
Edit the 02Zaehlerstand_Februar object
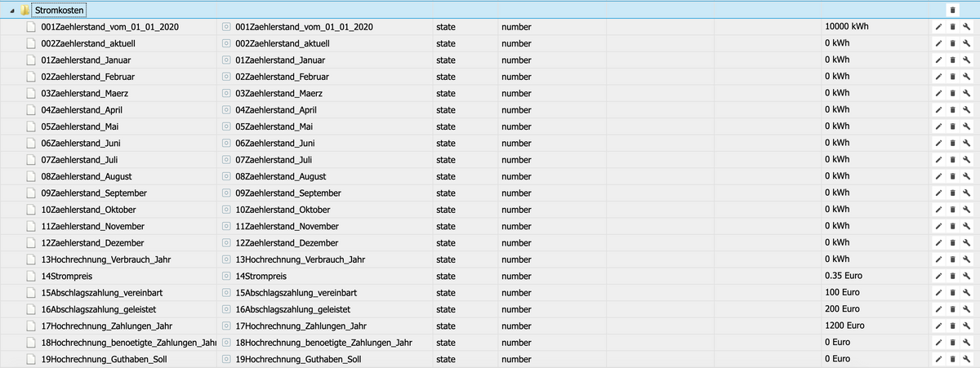[x=938, y=77]
